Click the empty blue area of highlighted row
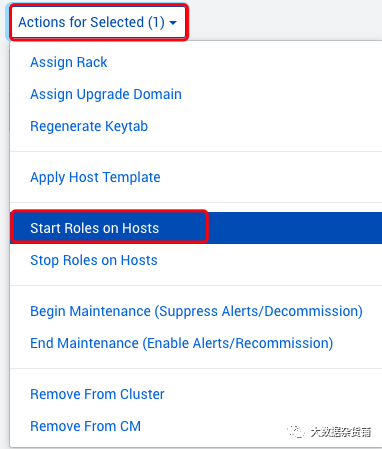This screenshot has height=449, width=382. 295,228
